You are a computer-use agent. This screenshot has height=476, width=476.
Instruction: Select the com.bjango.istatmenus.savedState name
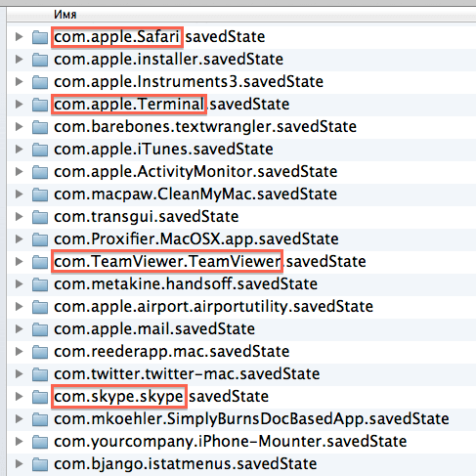pyautogui.click(x=186, y=464)
